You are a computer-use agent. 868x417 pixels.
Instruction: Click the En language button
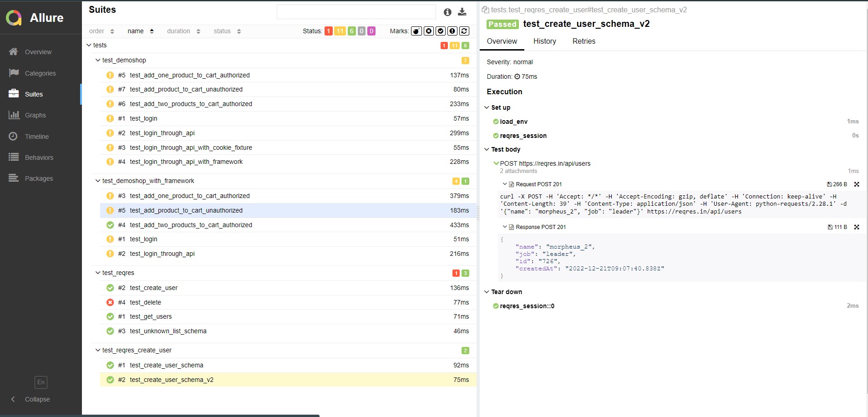40,382
